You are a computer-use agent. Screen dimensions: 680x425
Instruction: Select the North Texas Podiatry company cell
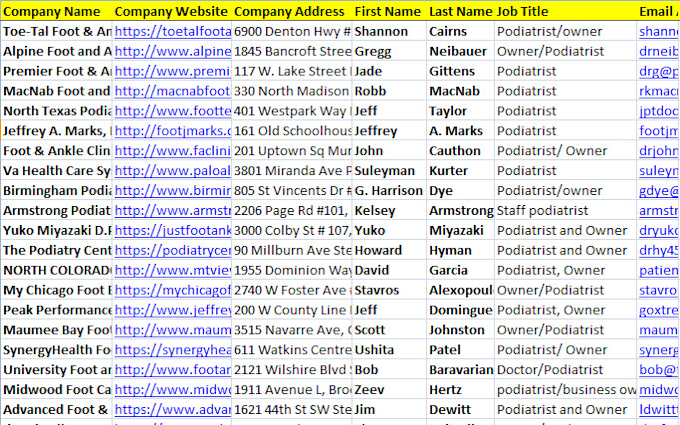pyautogui.click(x=56, y=111)
